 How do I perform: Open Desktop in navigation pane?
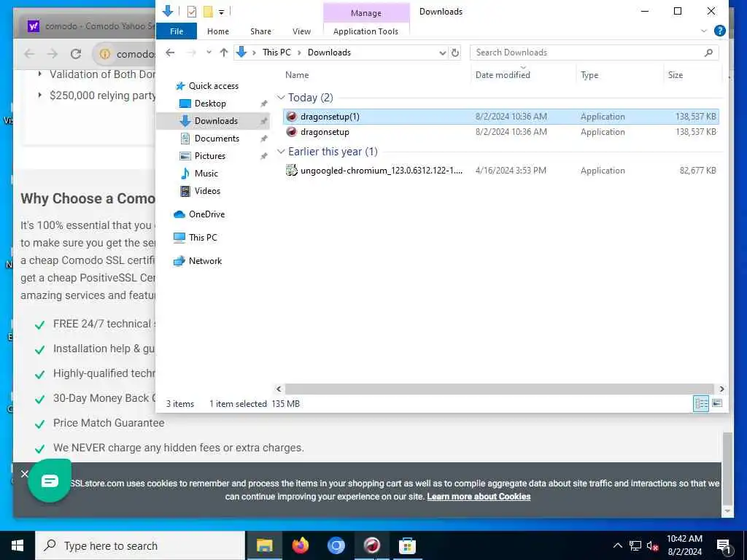[210, 104]
